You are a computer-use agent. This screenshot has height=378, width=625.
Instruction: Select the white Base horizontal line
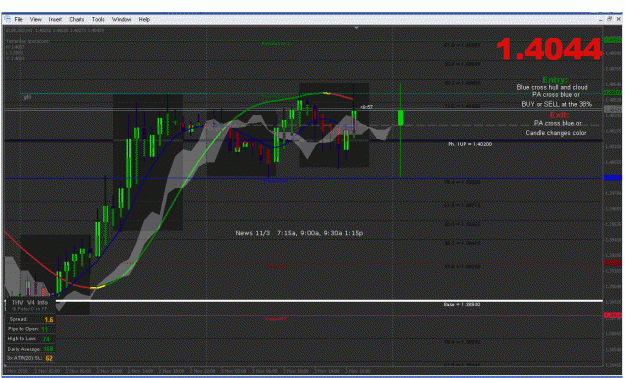pyautogui.click(x=329, y=301)
